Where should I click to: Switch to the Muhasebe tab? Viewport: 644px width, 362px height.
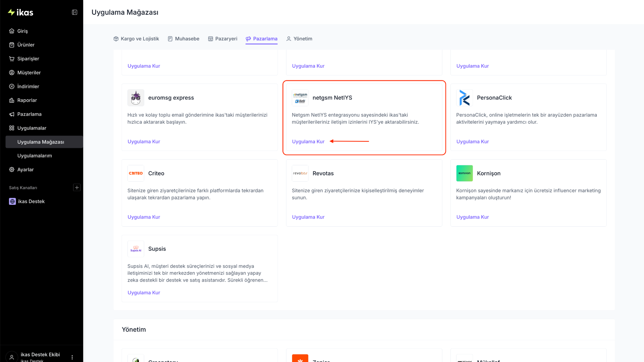point(183,39)
